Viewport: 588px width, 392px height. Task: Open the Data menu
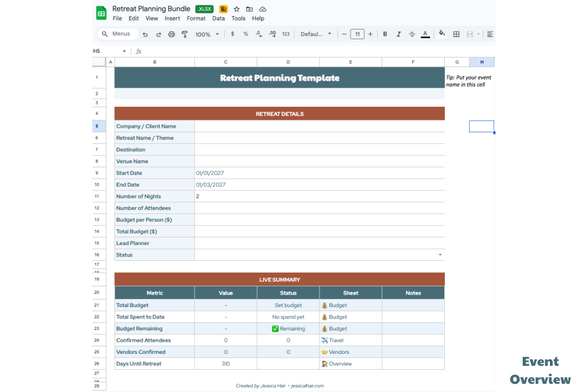tap(218, 18)
